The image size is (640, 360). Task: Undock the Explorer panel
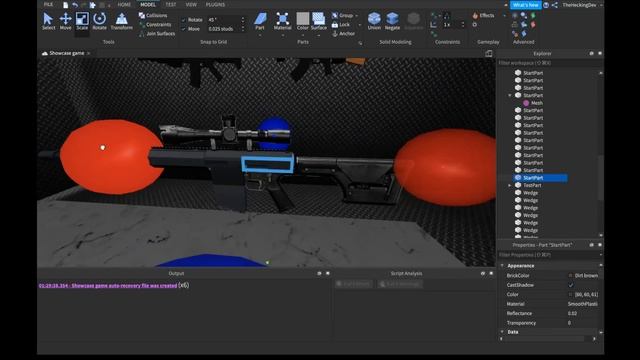point(591,53)
